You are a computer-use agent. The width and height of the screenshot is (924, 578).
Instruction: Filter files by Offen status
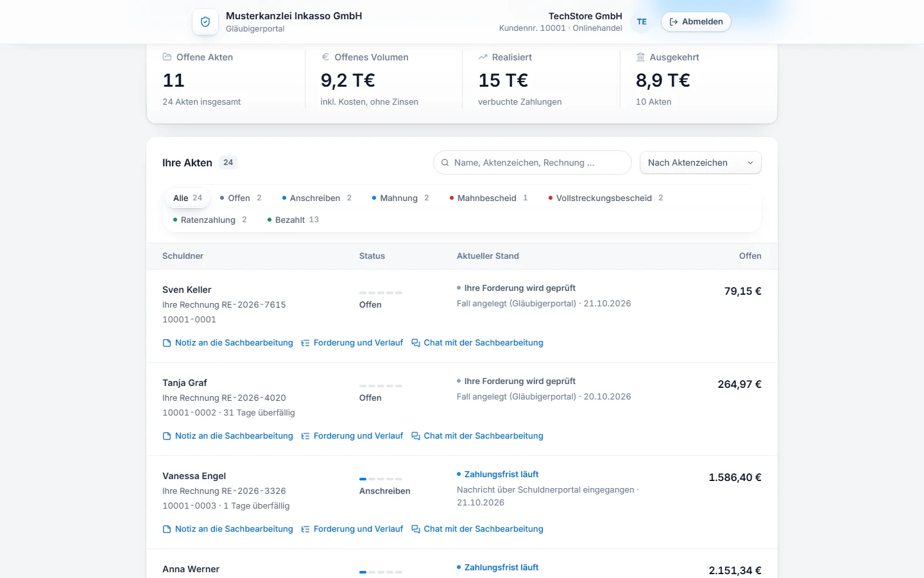pyautogui.click(x=241, y=198)
